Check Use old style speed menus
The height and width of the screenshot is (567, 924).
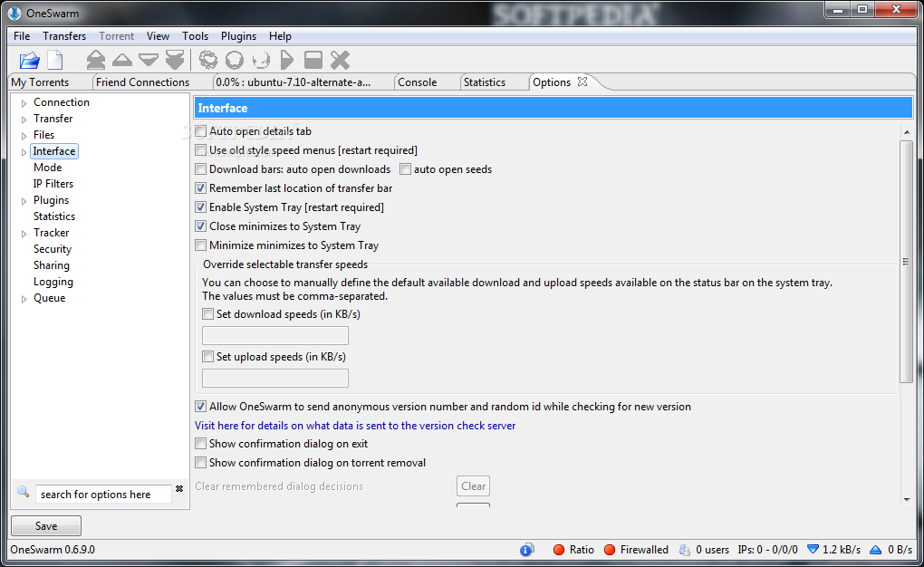point(201,149)
